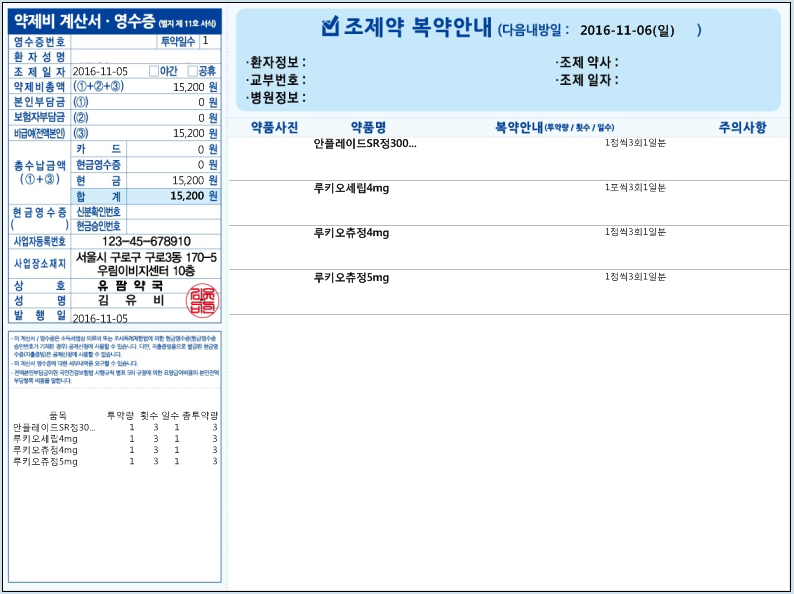
Task: Click the checkmark icon beside 조제약 복약안내
Action: 331,28
